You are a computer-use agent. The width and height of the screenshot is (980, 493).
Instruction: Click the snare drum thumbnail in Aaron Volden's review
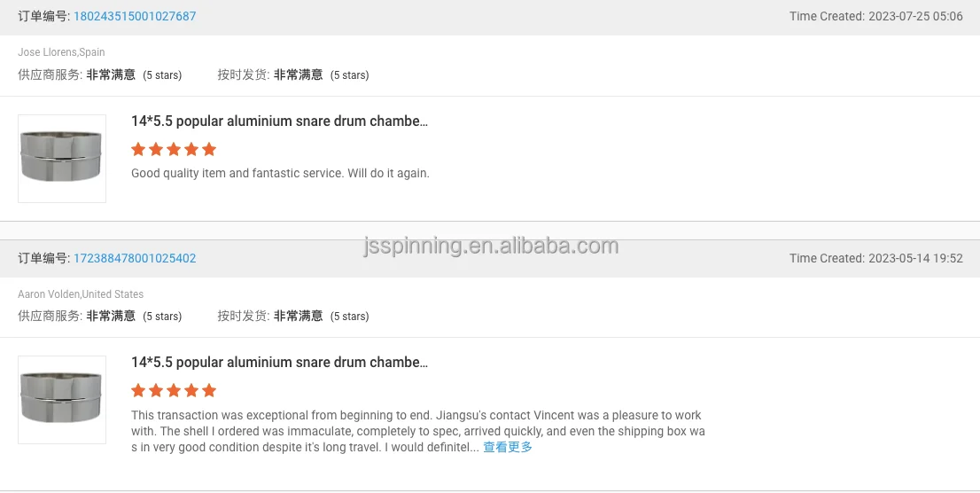(x=62, y=399)
